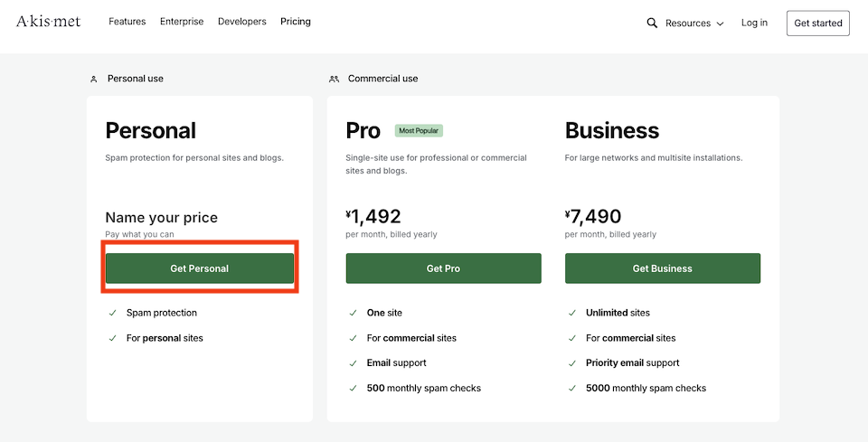The width and height of the screenshot is (868, 442).
Task: Click the Commercial use label
Action: 383,79
